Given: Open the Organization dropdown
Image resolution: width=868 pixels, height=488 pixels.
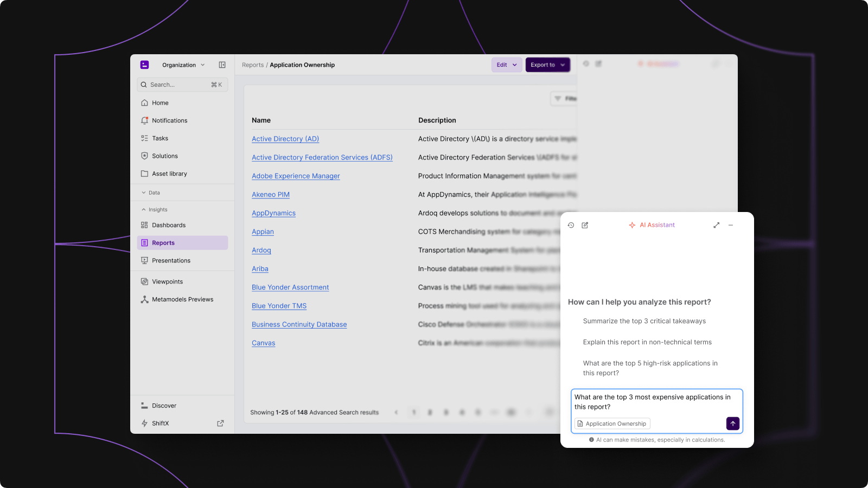Looking at the screenshot, I should (x=183, y=65).
